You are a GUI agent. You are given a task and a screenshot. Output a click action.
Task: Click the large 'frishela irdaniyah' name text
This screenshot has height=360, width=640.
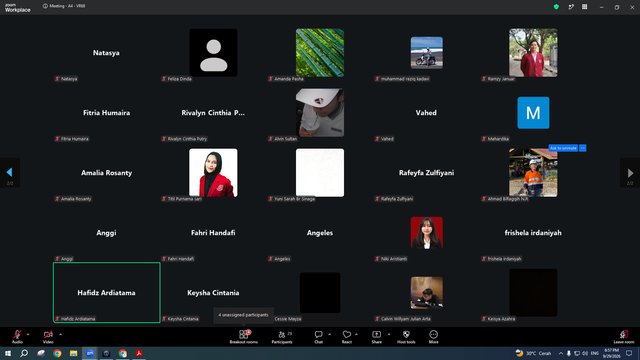click(x=533, y=233)
